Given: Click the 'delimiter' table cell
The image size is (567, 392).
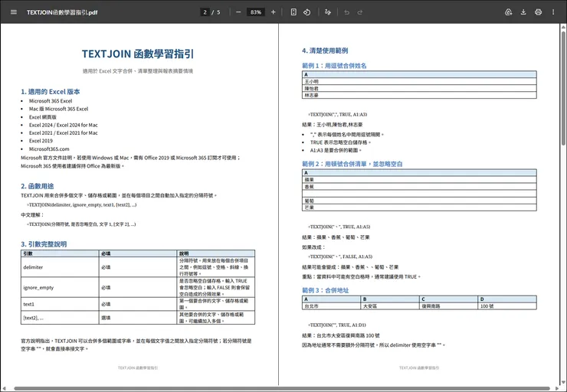Looking at the screenshot, I should click(x=60, y=267).
